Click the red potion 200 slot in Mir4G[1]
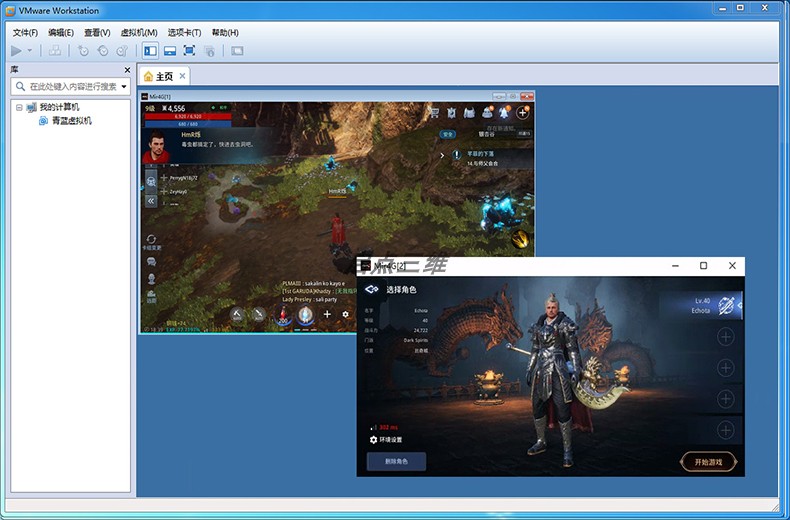 283,315
